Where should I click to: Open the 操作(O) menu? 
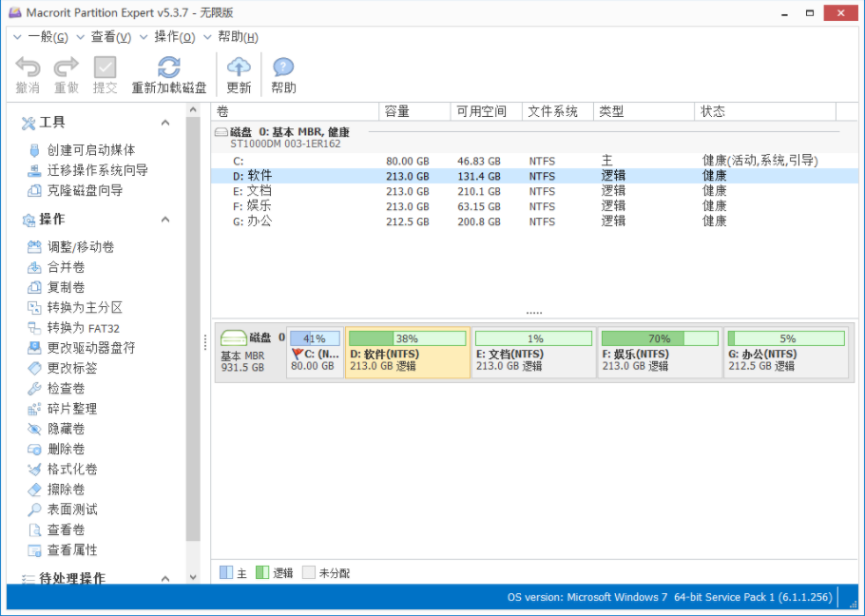pos(174,37)
